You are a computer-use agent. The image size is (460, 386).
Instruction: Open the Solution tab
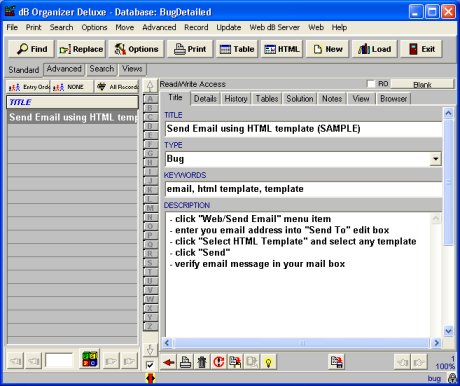coord(300,99)
